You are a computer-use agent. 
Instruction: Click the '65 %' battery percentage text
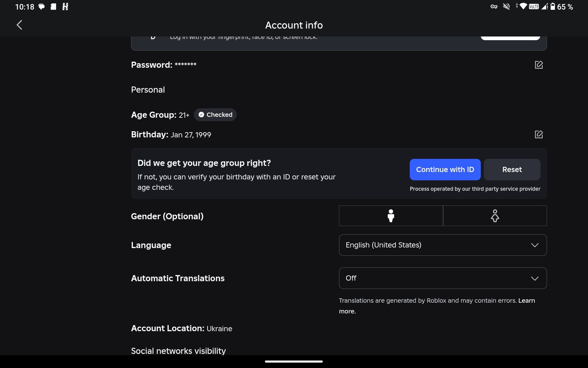click(565, 7)
